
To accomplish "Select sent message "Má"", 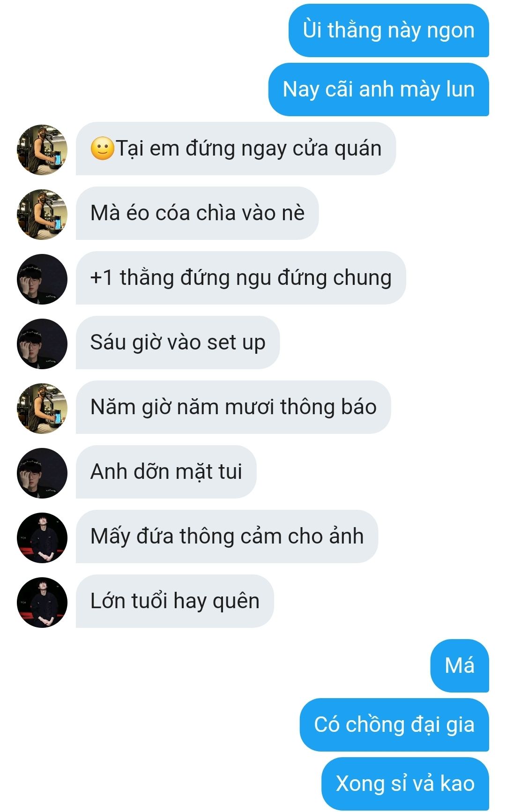I will tap(460, 666).
